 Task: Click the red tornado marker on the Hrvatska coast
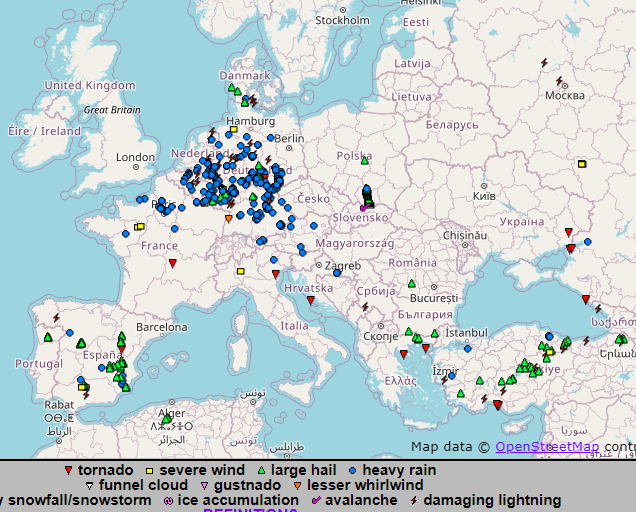(x=311, y=300)
